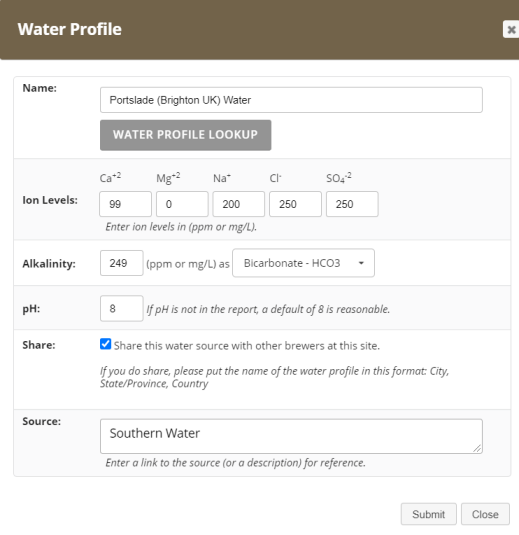Open the Bicarbonate - HCO3 dropdown
The image size is (519, 535).
pos(303,263)
